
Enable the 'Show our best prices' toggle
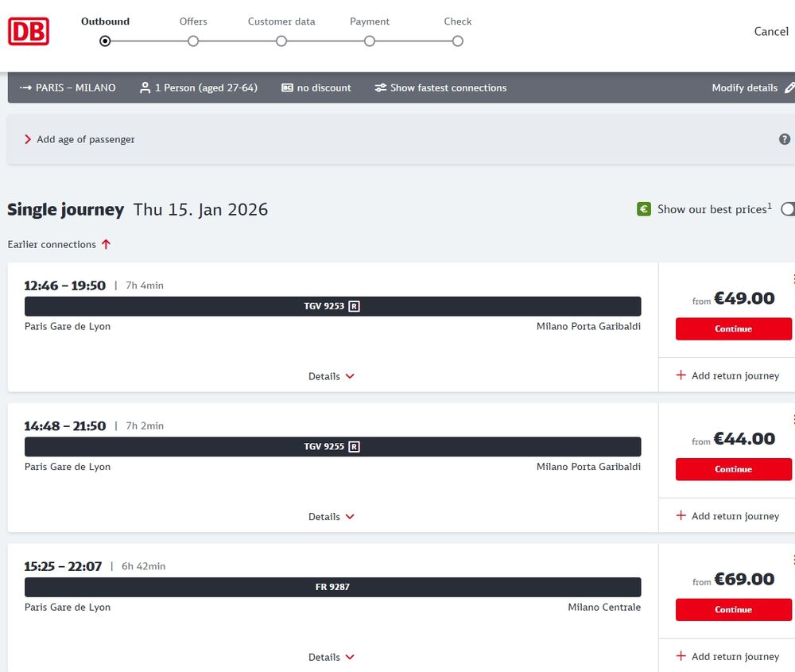[788, 208]
